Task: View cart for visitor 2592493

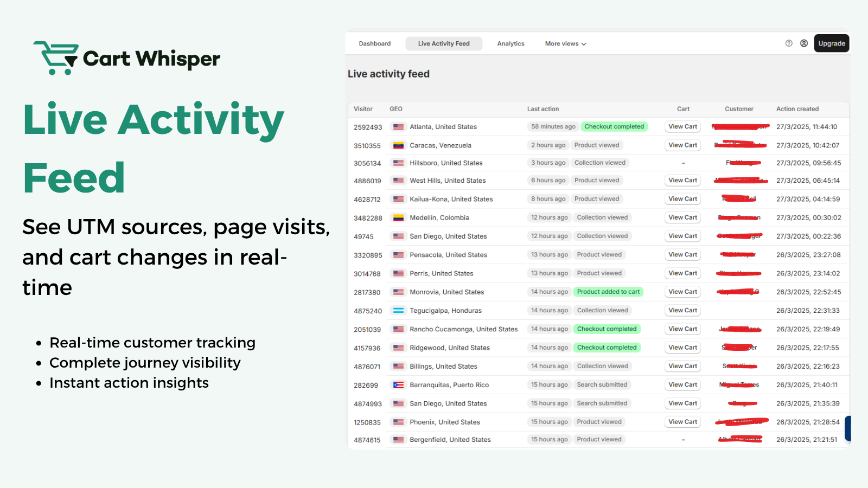Action: (x=683, y=126)
